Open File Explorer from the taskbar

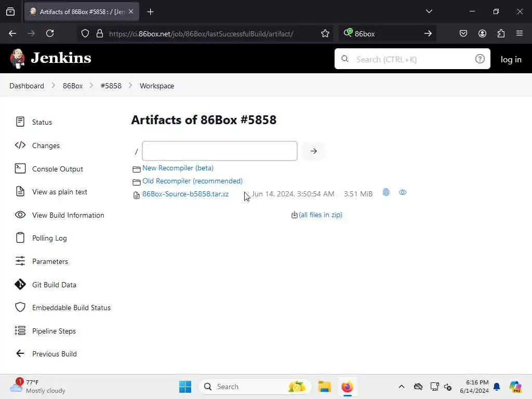(324, 387)
